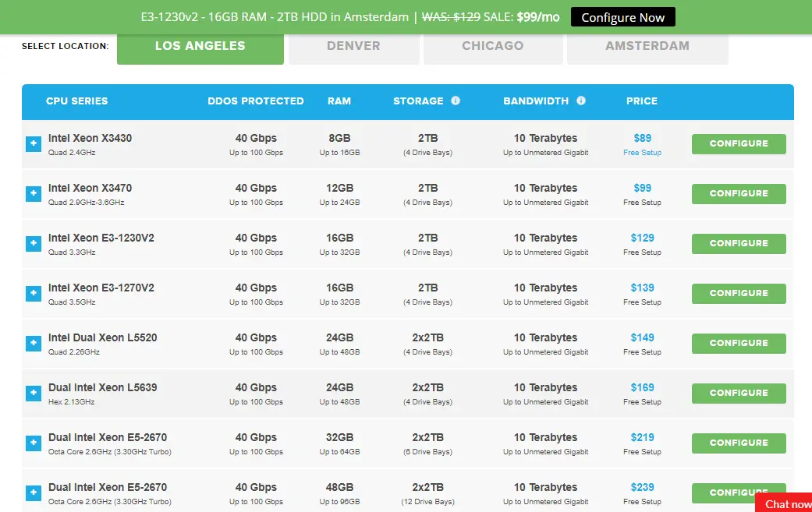812x512 pixels.
Task: Configure the $89 Xeon X3430 server
Action: click(x=739, y=143)
